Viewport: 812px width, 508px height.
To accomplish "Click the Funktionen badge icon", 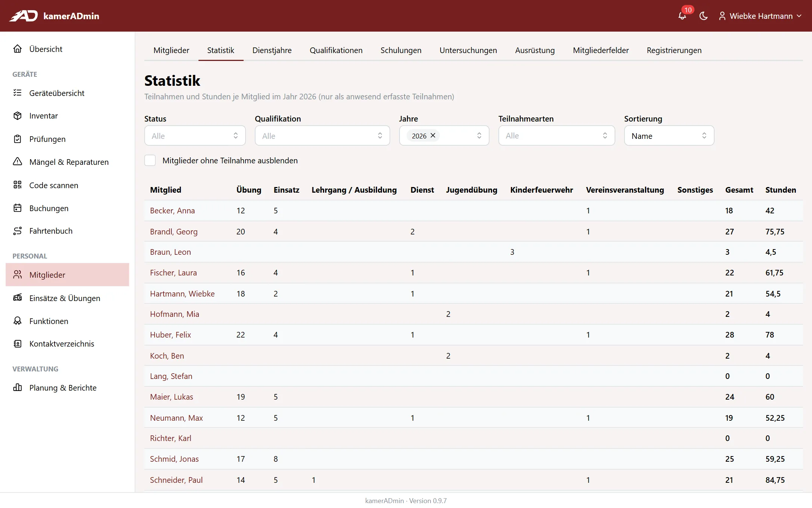I will 17,321.
